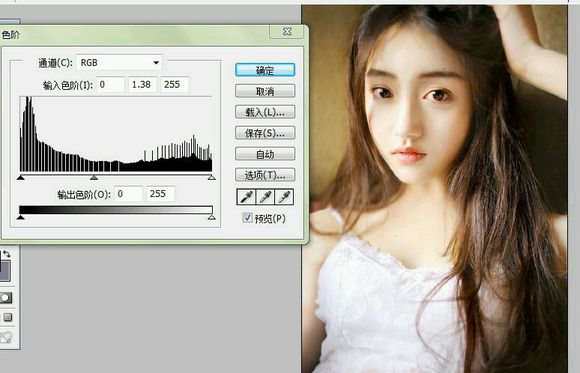Image resolution: width=580 pixels, height=373 pixels.
Task: Click the input white point slider triangle
Action: coord(212,178)
